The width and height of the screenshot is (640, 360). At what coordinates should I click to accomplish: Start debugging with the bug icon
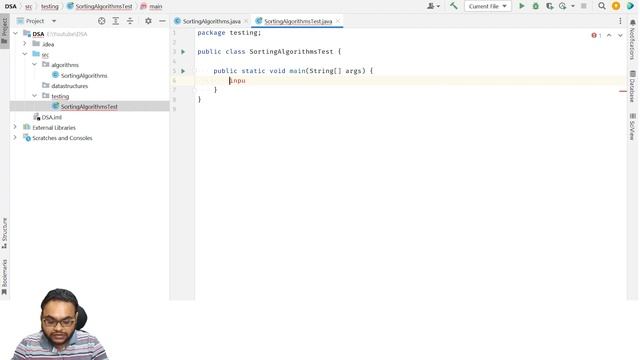(x=536, y=6)
